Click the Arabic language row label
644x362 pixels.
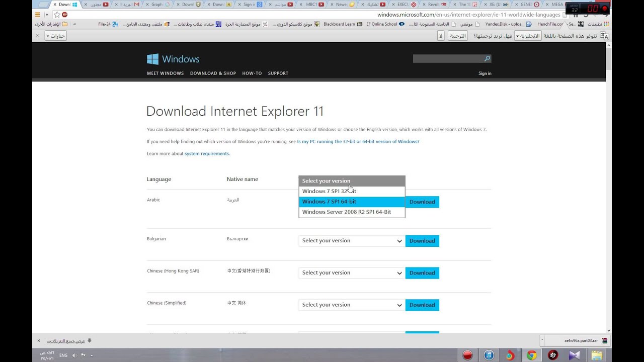pos(153,200)
